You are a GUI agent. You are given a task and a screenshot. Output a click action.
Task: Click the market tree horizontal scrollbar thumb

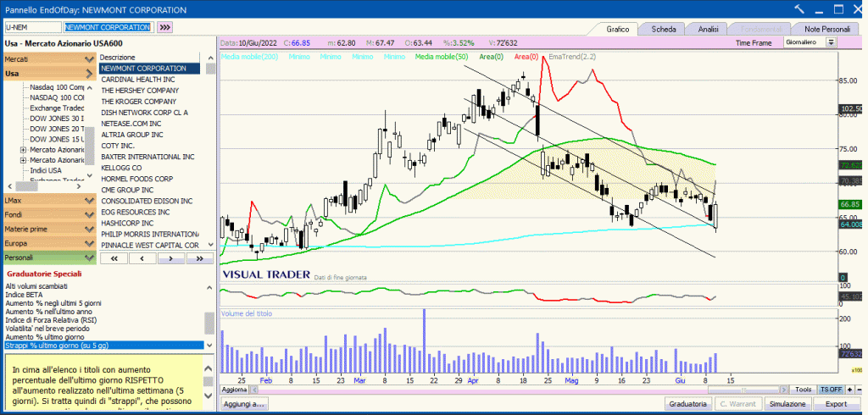coord(26,186)
